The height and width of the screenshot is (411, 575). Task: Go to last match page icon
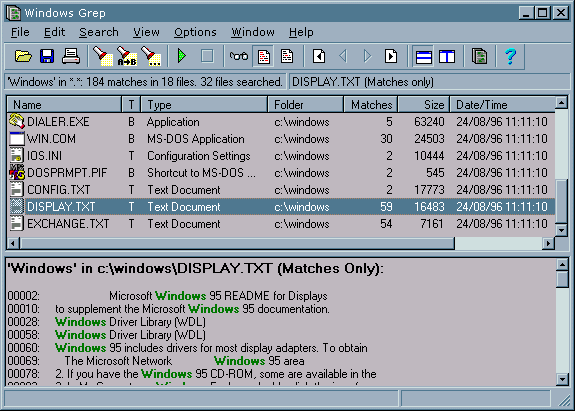pyautogui.click(x=391, y=56)
